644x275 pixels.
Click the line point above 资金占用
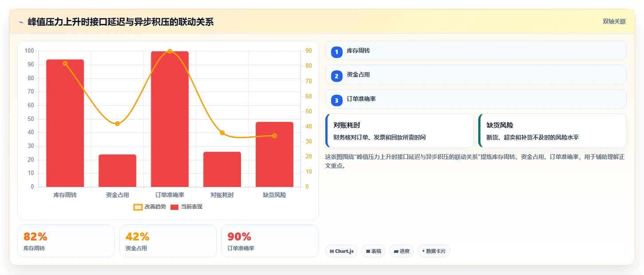point(117,124)
